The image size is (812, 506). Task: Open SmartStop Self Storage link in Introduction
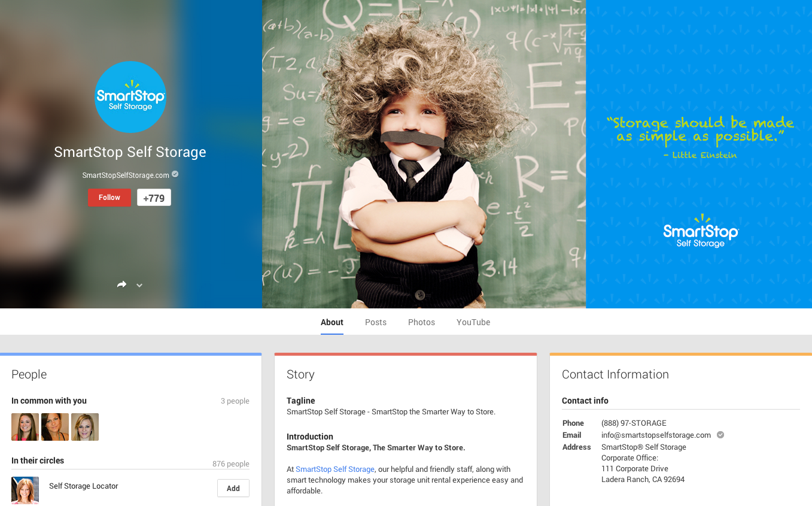[335, 469]
